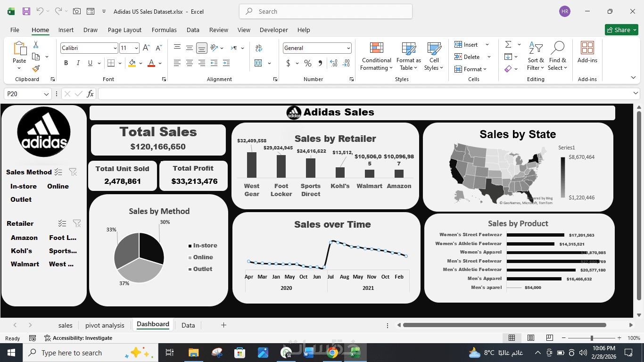Viewport: 644px width, 362px height.
Task: Open the font size dropdown
Action: [x=136, y=48]
